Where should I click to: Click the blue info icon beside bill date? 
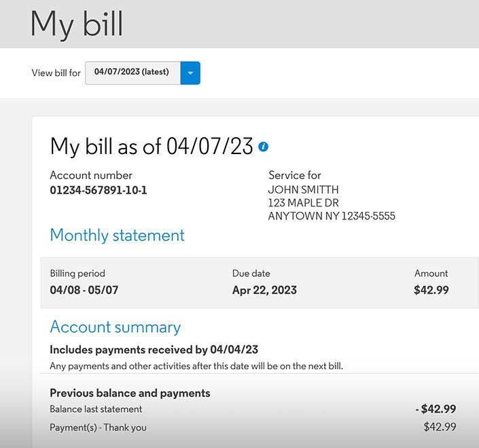[x=264, y=147]
